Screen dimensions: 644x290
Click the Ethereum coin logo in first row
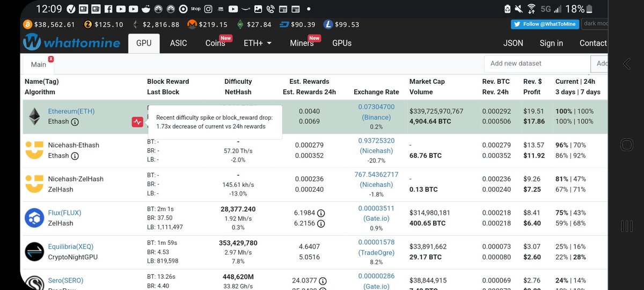coord(34,117)
